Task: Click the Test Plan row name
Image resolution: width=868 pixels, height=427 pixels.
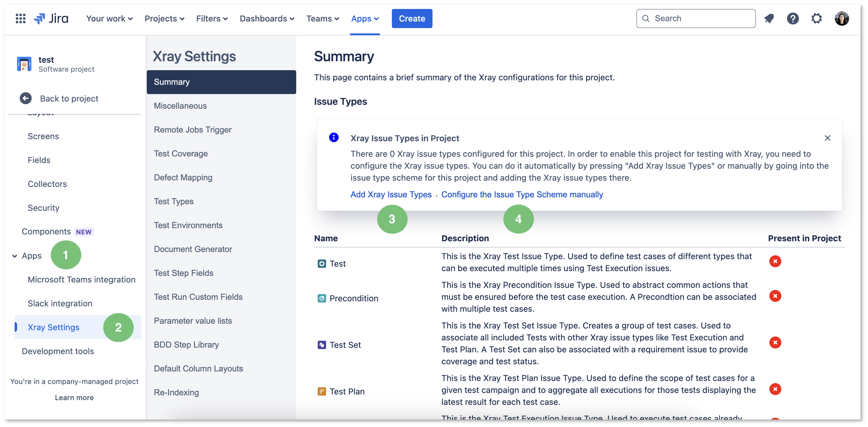Action: (347, 392)
